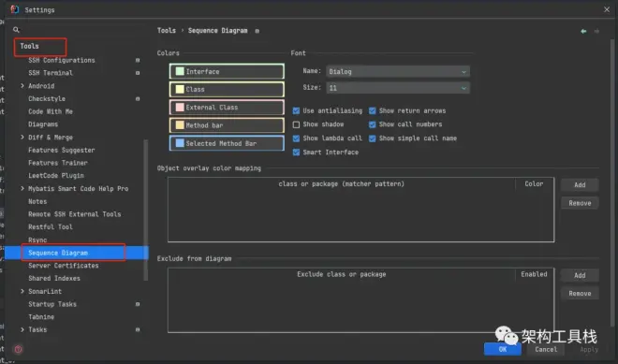
Task: Open the Rsync settings page
Action: point(37,240)
